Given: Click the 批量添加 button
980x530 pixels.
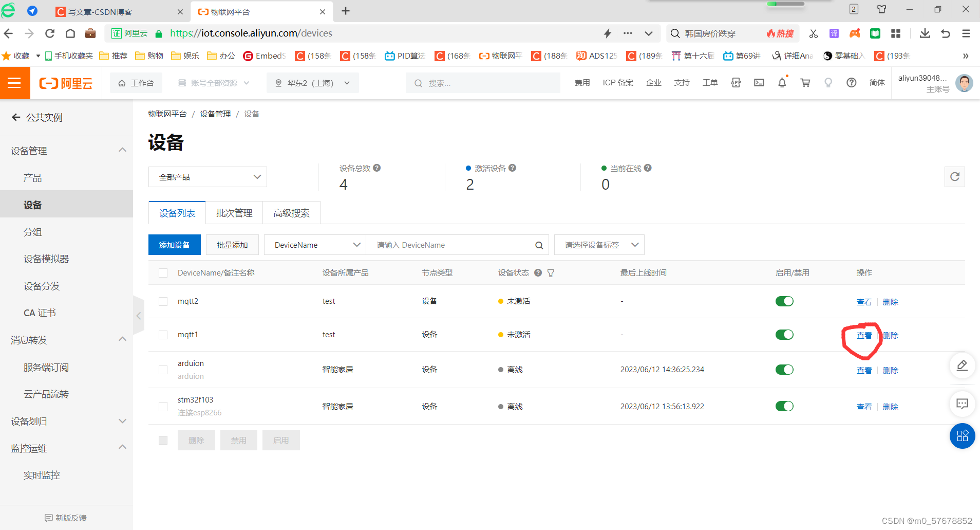Looking at the screenshot, I should pos(232,245).
